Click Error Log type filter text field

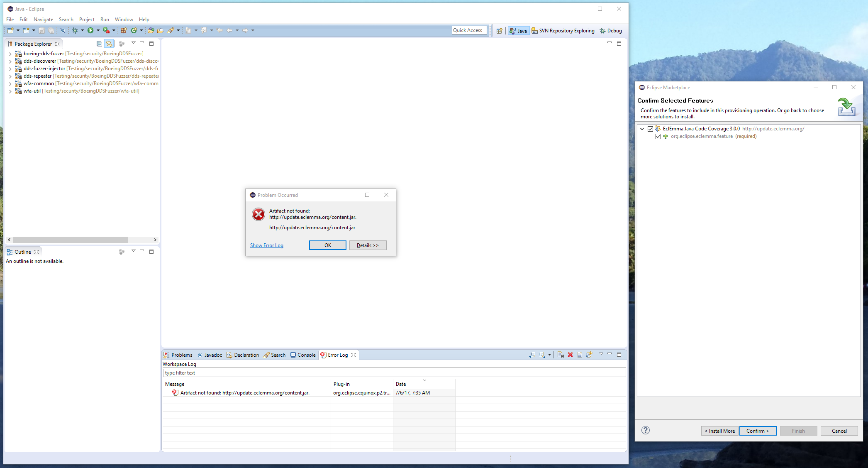[394, 373]
